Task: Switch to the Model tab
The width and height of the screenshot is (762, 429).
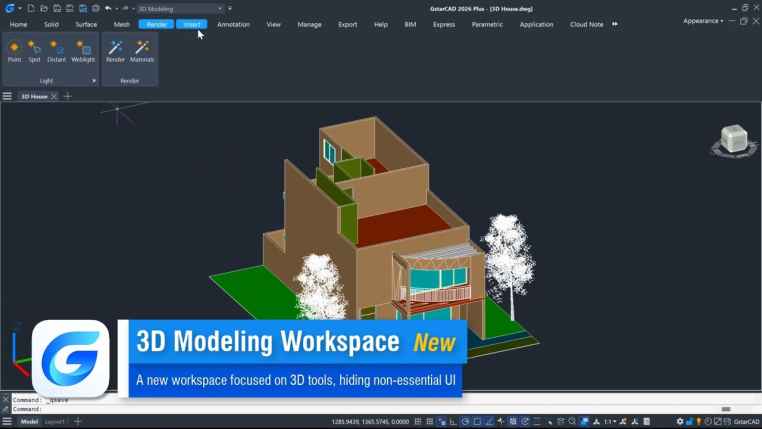Action: pyautogui.click(x=29, y=421)
